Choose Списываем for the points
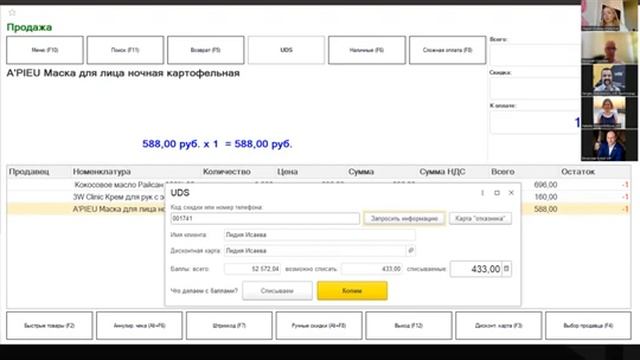 277,291
